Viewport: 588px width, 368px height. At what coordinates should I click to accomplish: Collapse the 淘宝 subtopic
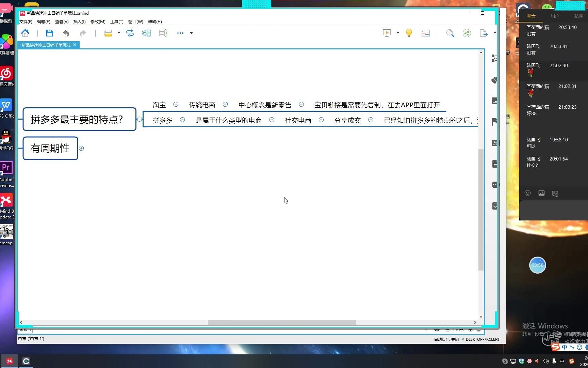coord(176,105)
